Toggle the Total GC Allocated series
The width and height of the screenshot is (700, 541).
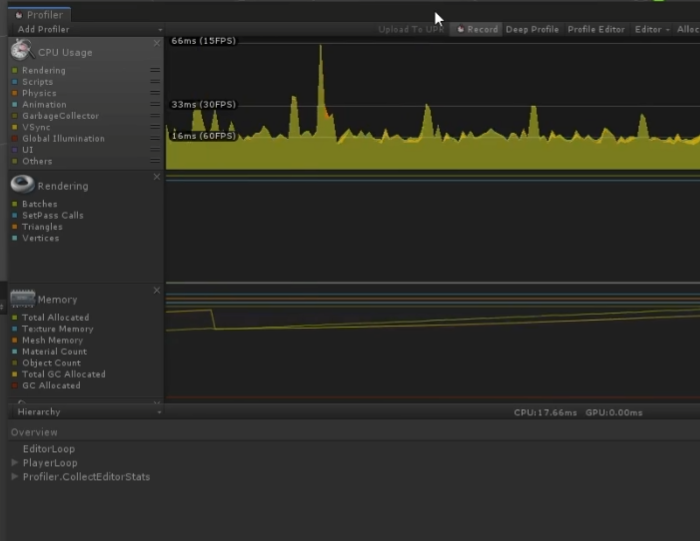[x=15, y=374]
